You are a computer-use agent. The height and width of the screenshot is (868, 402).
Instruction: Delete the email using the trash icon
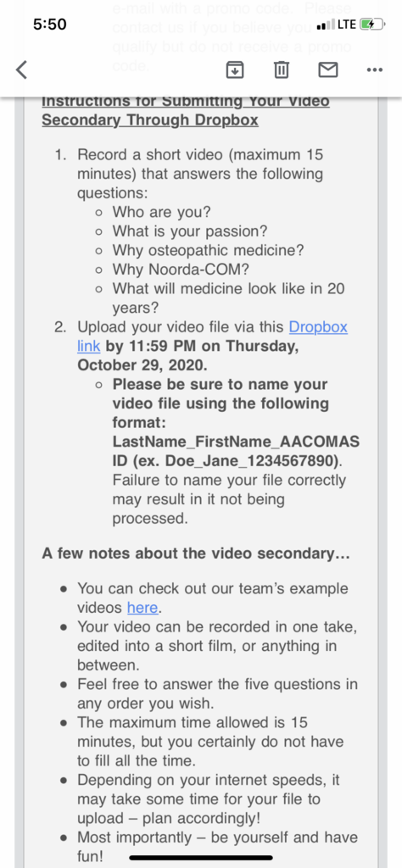[282, 70]
